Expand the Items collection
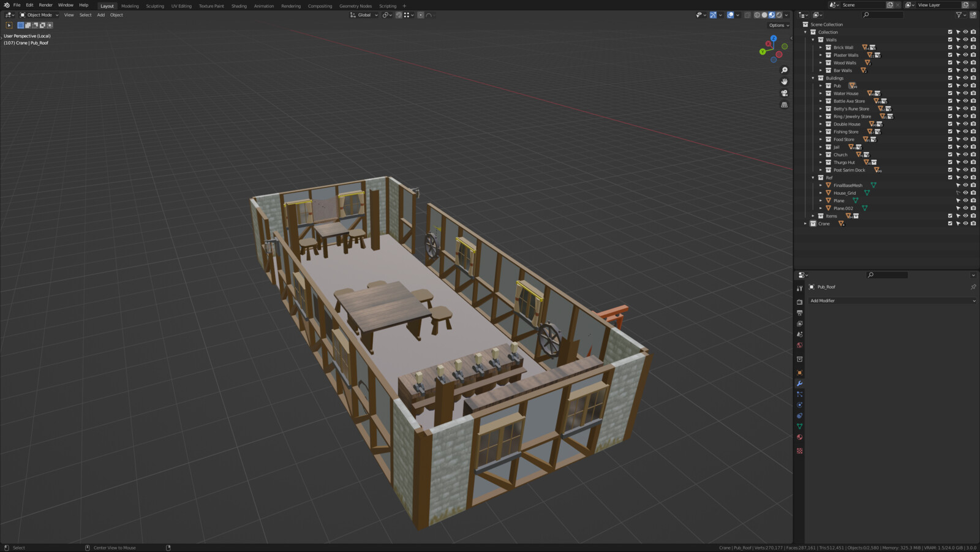Viewport: 980px width, 552px height. click(x=813, y=216)
